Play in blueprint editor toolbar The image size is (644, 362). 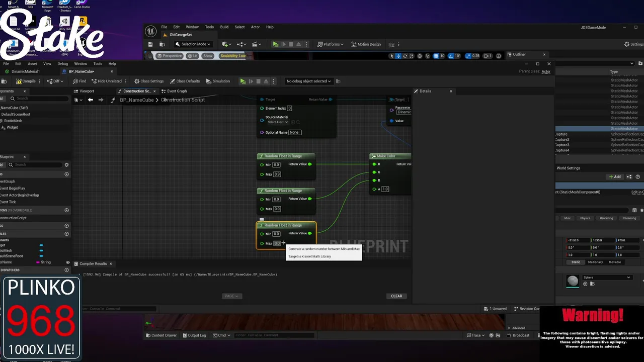[x=243, y=81]
